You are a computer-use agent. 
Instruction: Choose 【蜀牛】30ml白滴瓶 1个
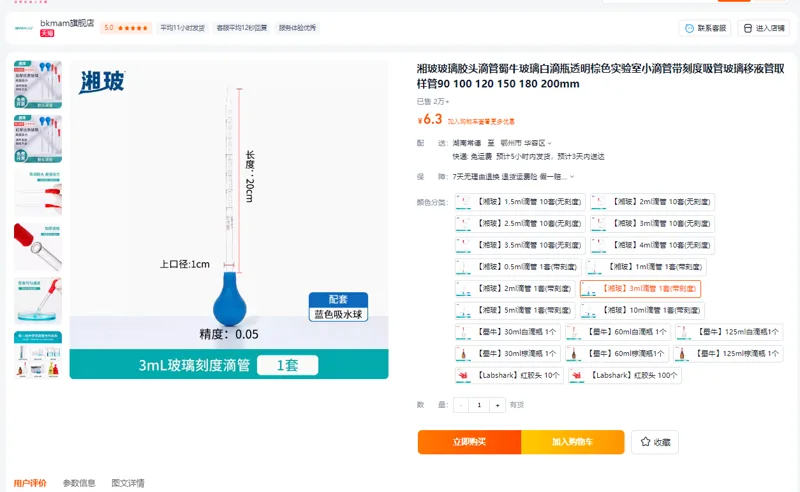click(x=508, y=332)
